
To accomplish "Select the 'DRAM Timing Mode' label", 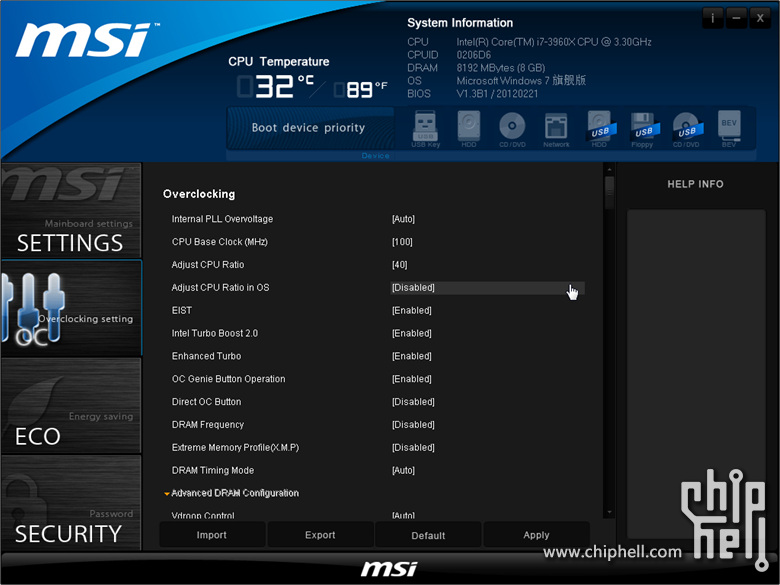I will (213, 471).
